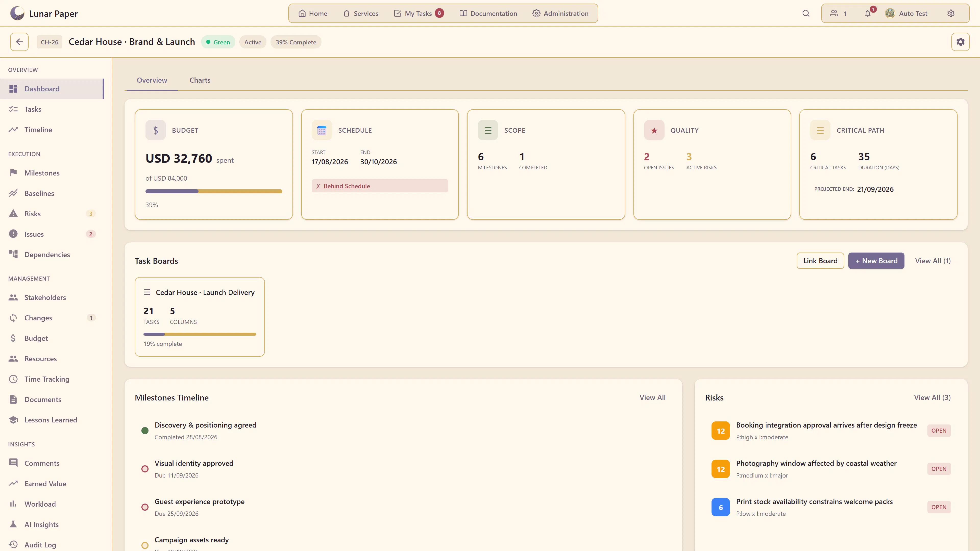Screen dimensions: 980x551
Task: Open View All (1) task boards
Action: click(933, 261)
